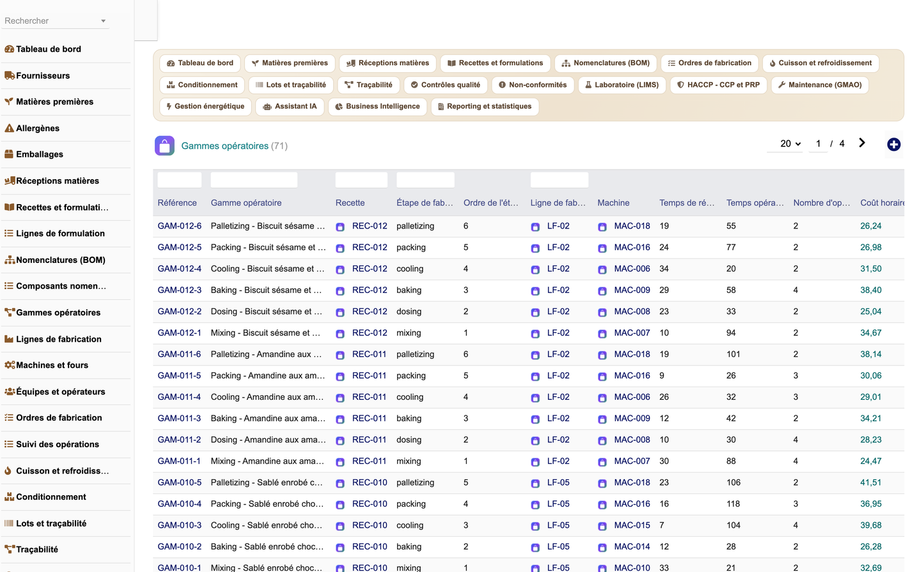Click the Matières premières seedling sidebar icon

pos(9,102)
